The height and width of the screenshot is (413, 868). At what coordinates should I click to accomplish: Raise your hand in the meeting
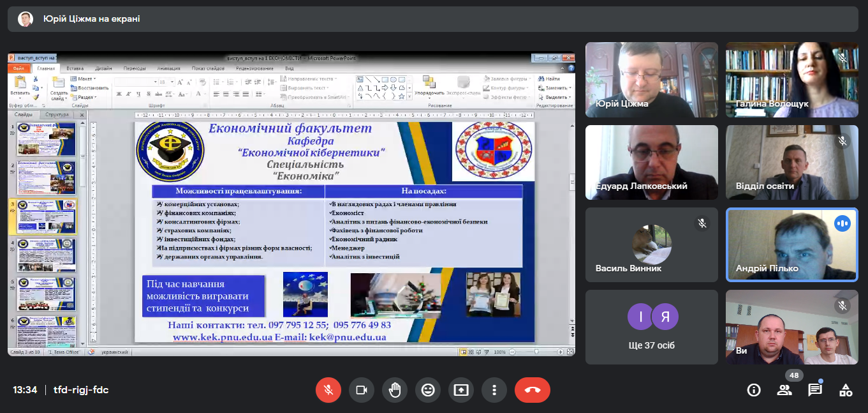click(x=395, y=390)
